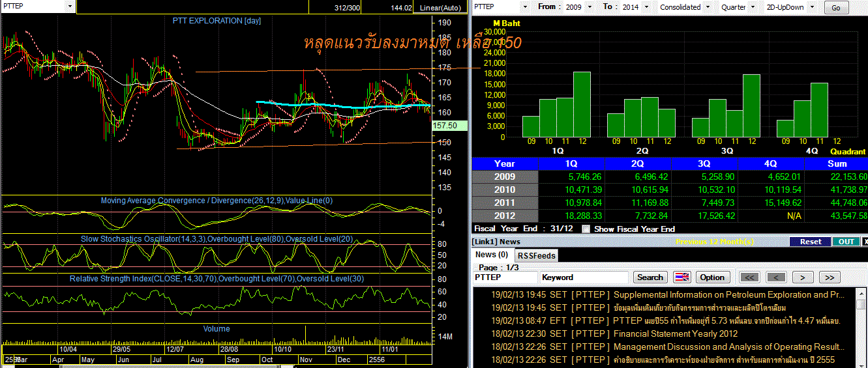This screenshot has width=868, height=368.
Task: Enable Show Fiscal Year End checkbox
Action: (x=586, y=229)
